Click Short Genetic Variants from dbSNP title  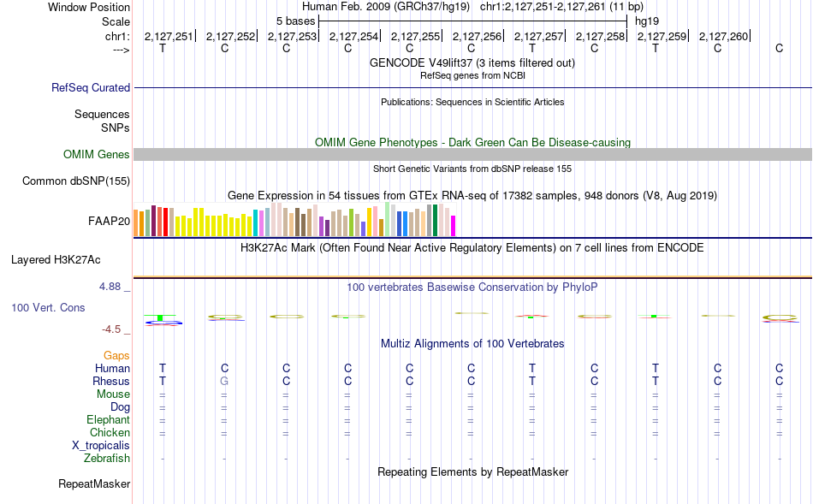coord(472,169)
